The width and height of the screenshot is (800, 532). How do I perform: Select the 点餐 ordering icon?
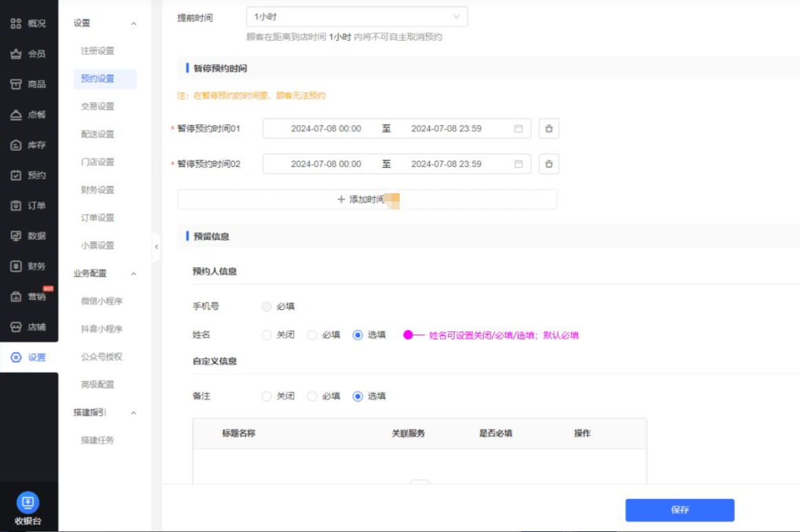tap(16, 115)
